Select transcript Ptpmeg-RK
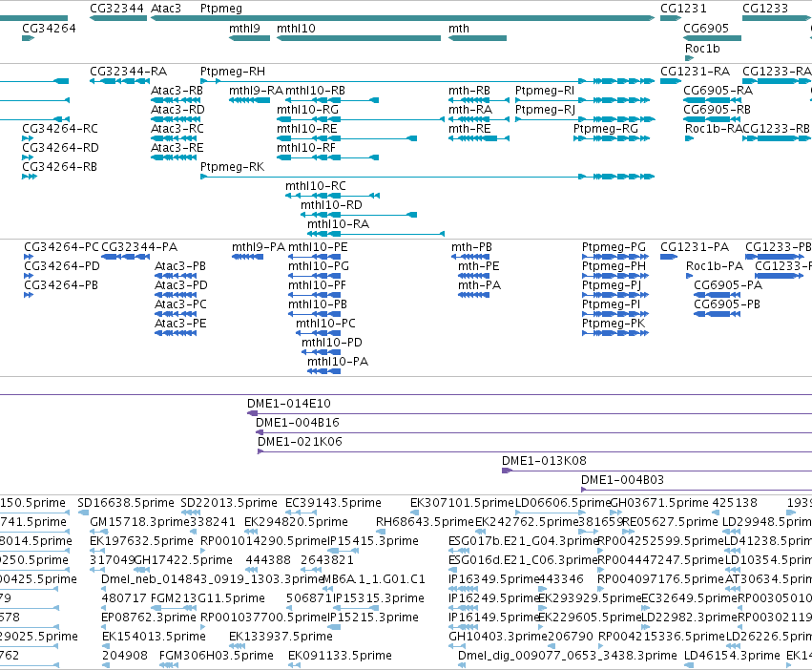Image resolution: width=812 pixels, height=670 pixels. [427, 177]
